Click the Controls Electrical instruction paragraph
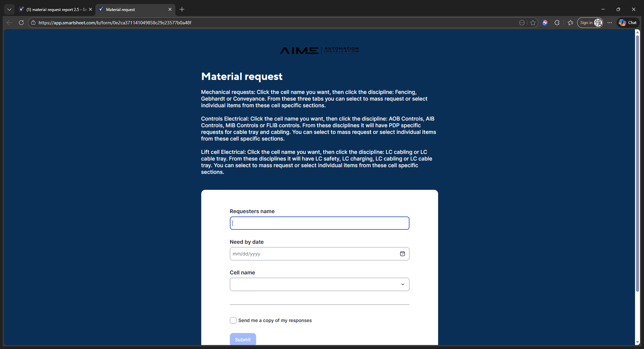 pos(319,129)
